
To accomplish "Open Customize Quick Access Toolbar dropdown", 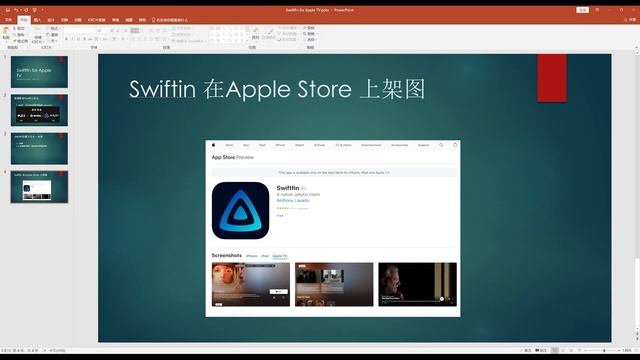I will (42, 10).
